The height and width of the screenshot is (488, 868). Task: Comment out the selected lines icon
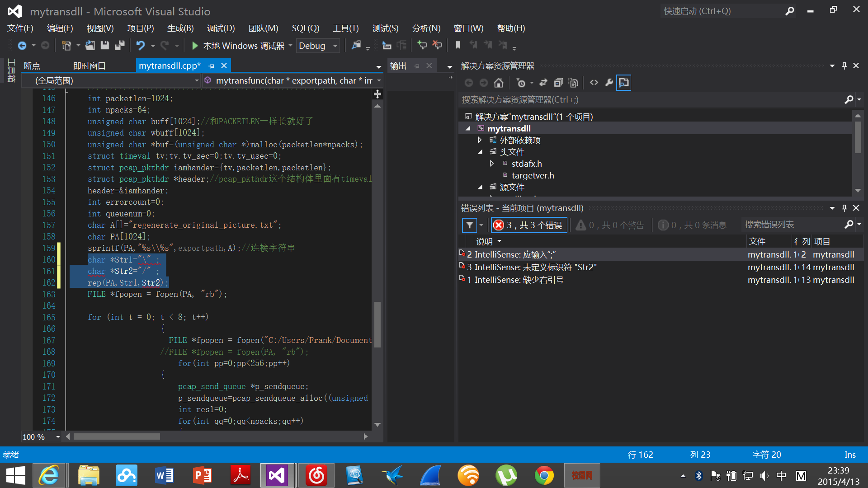[422, 45]
